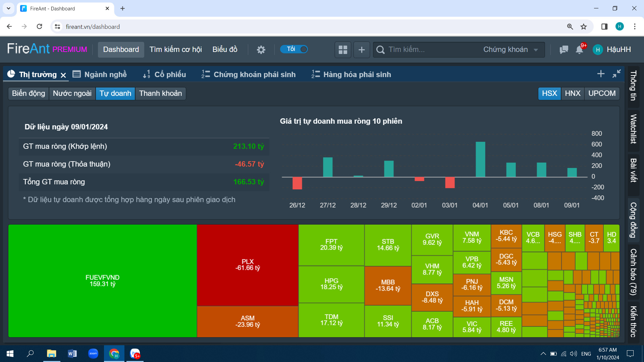Select the Thanh khoản button

click(160, 93)
